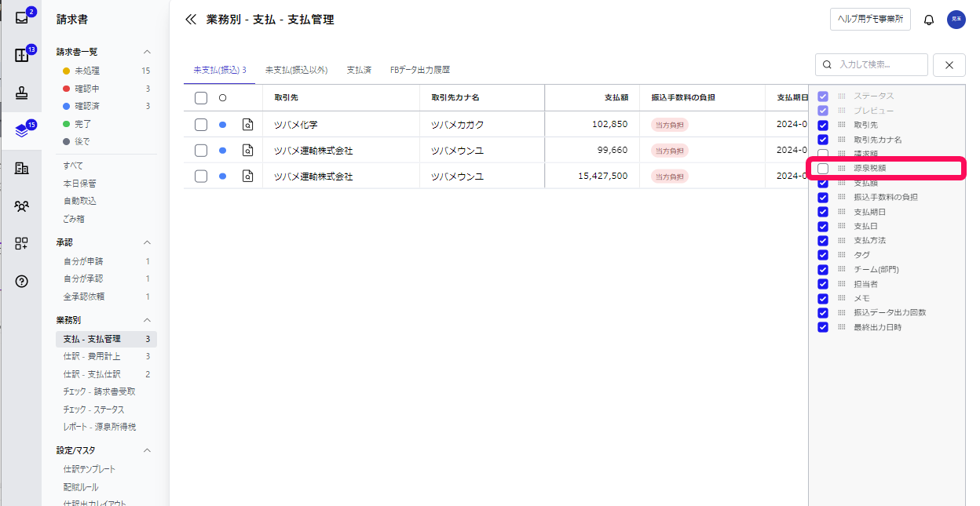This screenshot has height=506, width=980.
Task: Select the 未払(振込) 3 tab
Action: (x=220, y=70)
